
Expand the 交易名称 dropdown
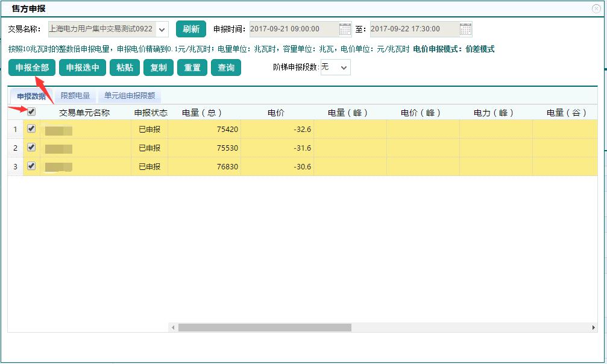tap(162, 29)
